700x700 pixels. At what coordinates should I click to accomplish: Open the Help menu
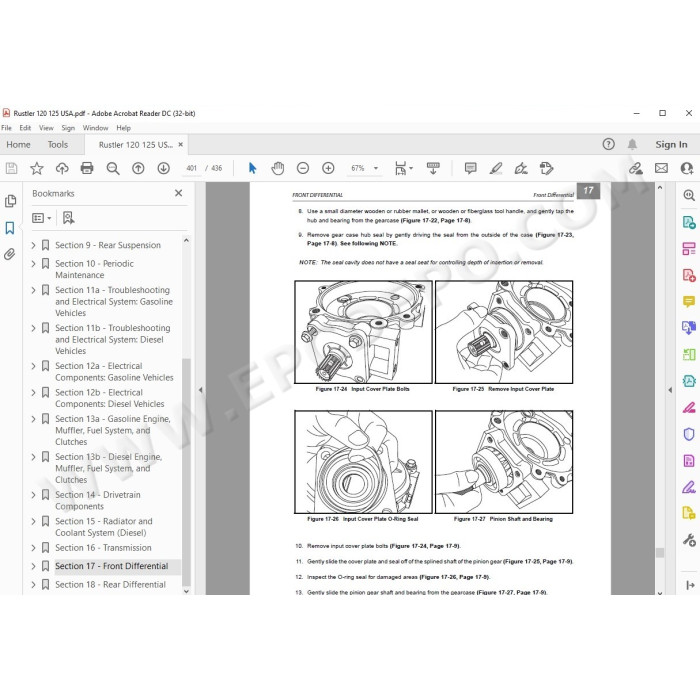click(x=124, y=128)
